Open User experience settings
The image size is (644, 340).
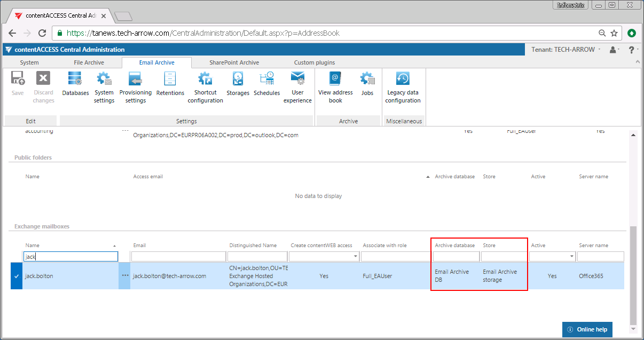297,88
